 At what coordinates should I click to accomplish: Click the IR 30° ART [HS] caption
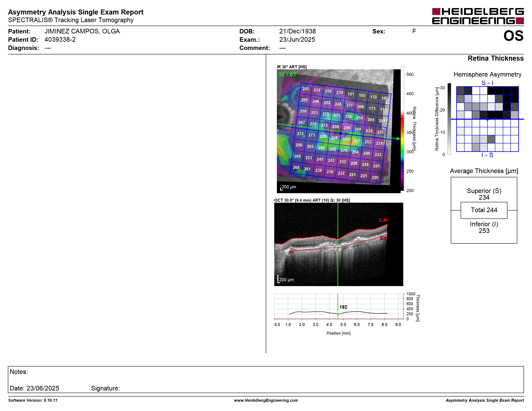tap(292, 67)
